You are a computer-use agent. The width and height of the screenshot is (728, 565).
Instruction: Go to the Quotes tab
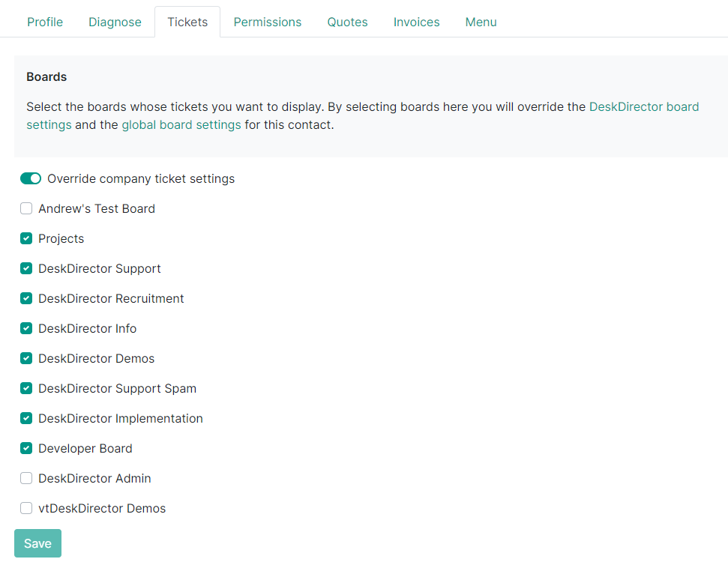click(x=347, y=22)
